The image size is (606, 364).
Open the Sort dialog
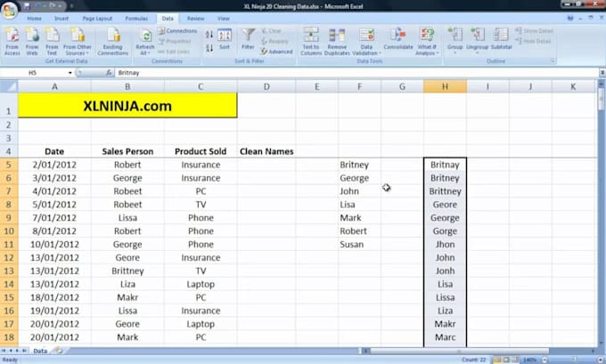[225, 39]
